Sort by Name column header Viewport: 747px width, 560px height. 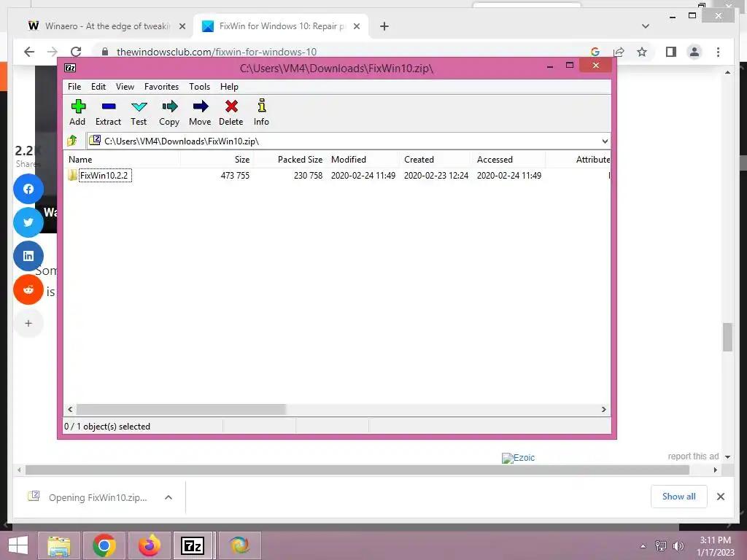pyautogui.click(x=122, y=160)
